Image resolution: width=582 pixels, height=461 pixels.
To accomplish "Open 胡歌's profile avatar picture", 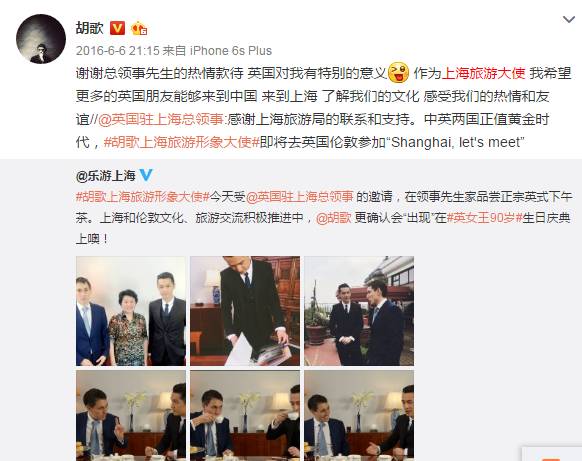I will click(x=41, y=39).
